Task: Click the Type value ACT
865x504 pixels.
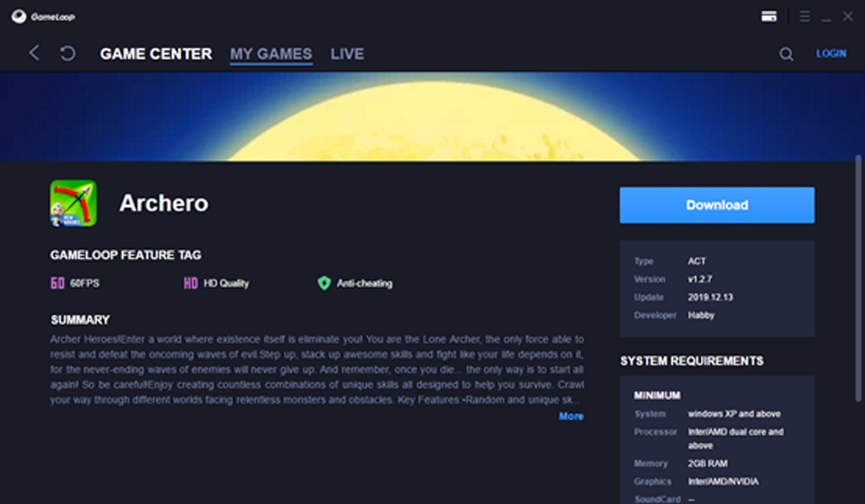Action: point(696,261)
